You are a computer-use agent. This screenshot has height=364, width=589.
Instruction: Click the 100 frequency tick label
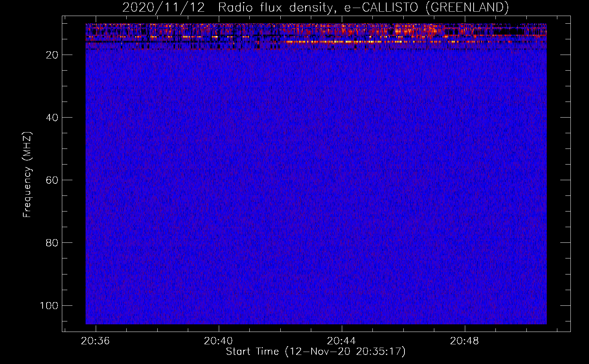pos(49,305)
